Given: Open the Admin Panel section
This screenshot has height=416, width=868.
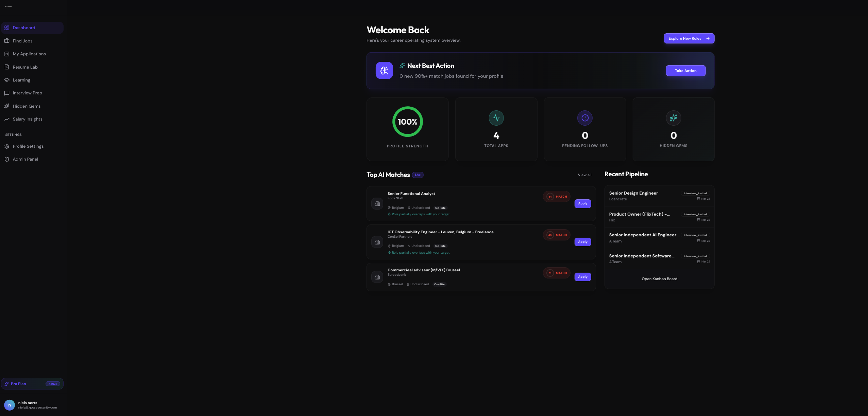Looking at the screenshot, I should (x=25, y=159).
